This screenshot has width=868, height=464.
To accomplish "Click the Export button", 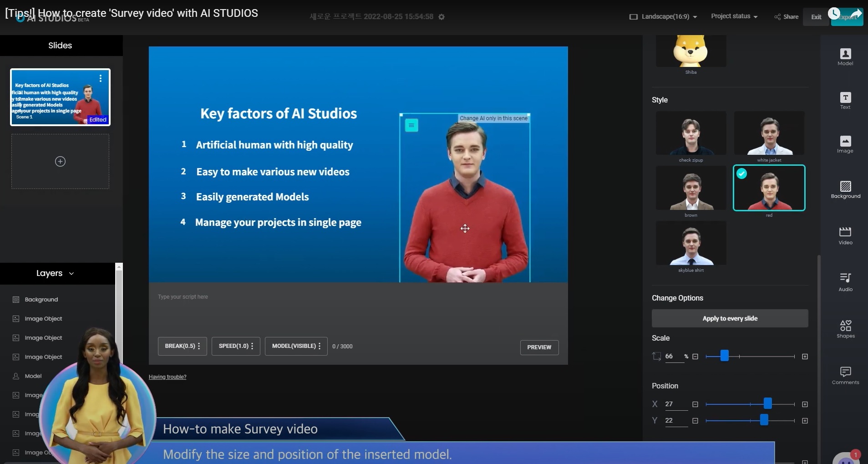I will pyautogui.click(x=847, y=17).
